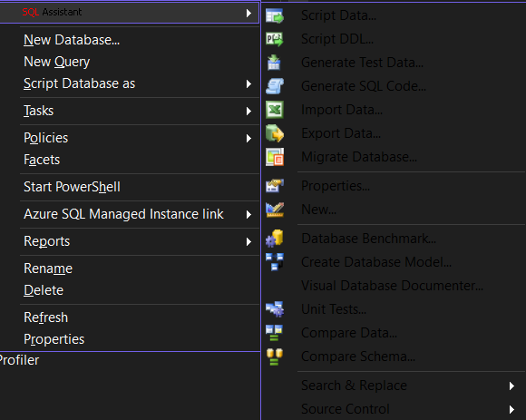Viewport: 526px width, 420px height.
Task: Select Compare Schema... option
Action: coord(358,357)
